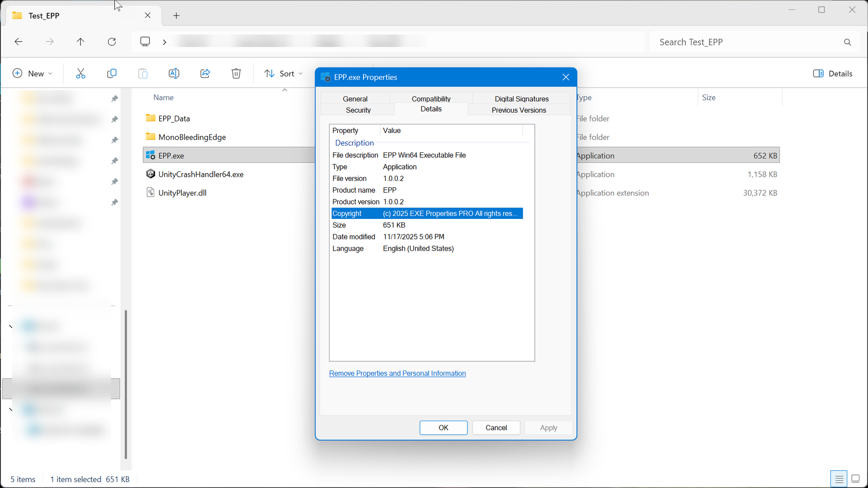This screenshot has width=868, height=488.
Task: Click the Rename icon in toolbar
Action: tap(174, 74)
